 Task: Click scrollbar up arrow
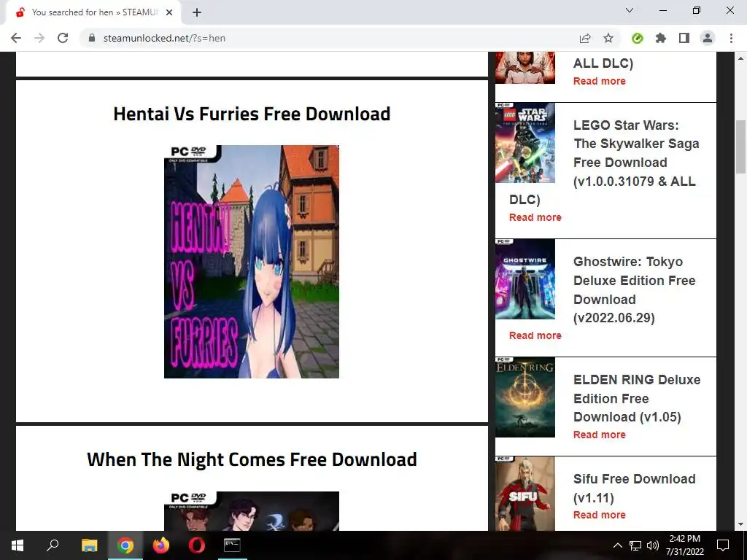point(740,58)
